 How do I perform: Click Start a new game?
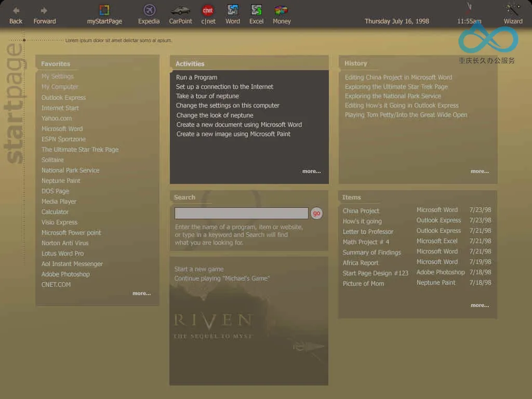click(199, 269)
